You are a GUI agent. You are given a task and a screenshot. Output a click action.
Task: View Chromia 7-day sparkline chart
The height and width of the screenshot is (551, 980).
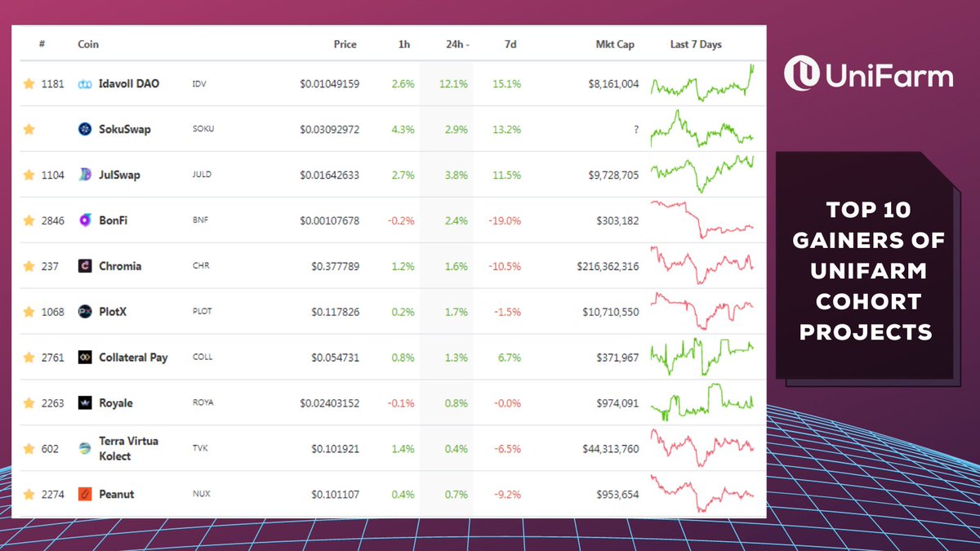click(x=702, y=266)
